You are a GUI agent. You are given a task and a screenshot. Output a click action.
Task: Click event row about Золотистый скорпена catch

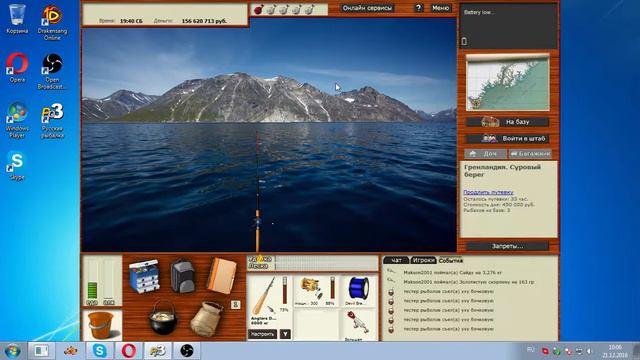pyautogui.click(x=469, y=282)
